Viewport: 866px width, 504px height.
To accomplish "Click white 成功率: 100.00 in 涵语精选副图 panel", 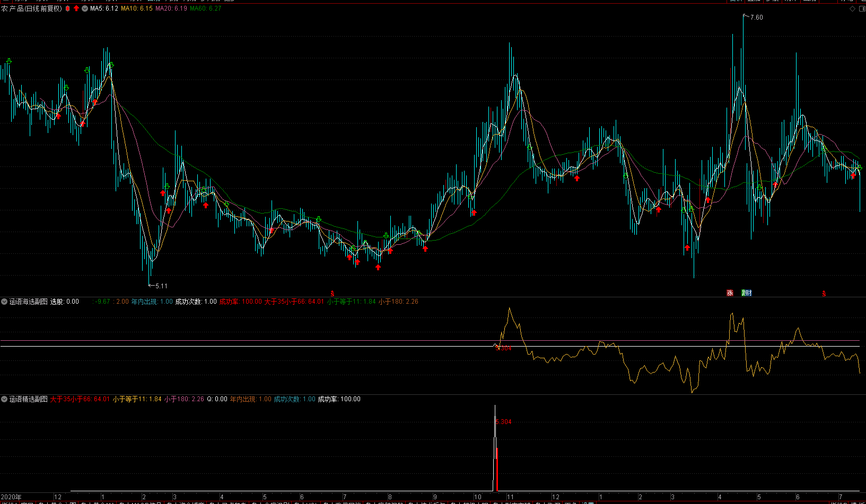I will coord(339,399).
